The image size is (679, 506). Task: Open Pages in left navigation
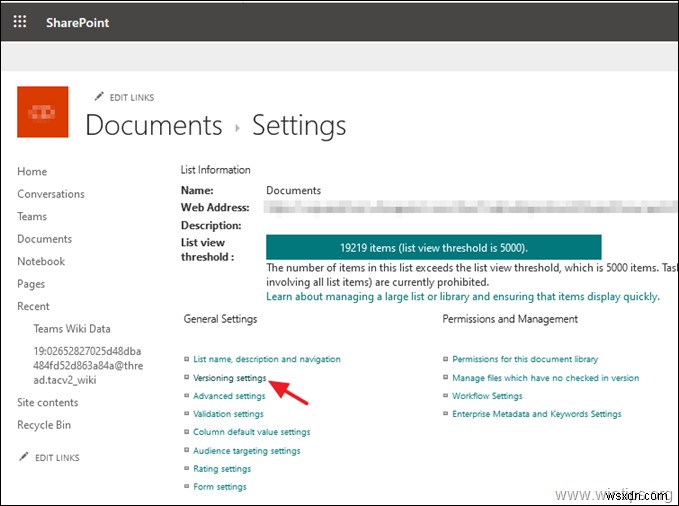click(x=31, y=284)
